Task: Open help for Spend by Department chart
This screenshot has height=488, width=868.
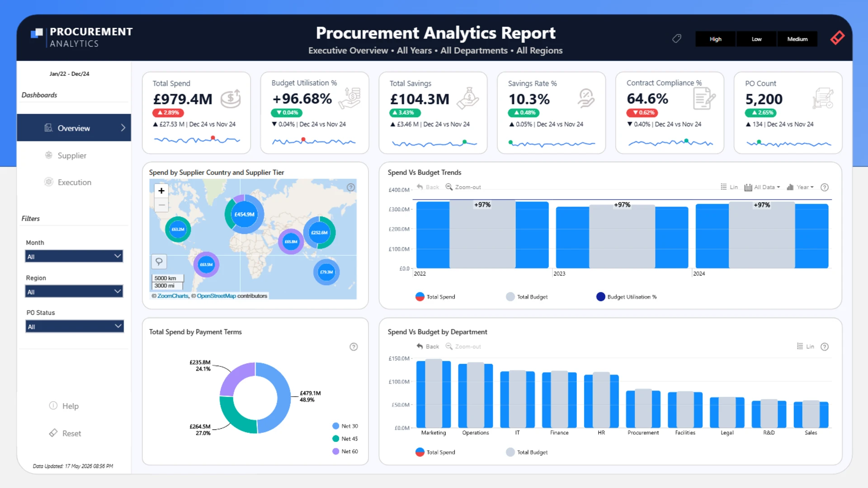Action: [825, 347]
